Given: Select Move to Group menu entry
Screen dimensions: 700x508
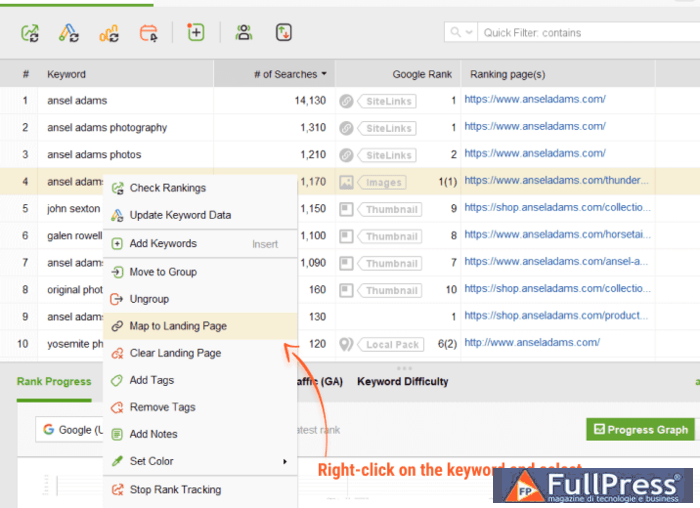Looking at the screenshot, I should click(200, 272).
